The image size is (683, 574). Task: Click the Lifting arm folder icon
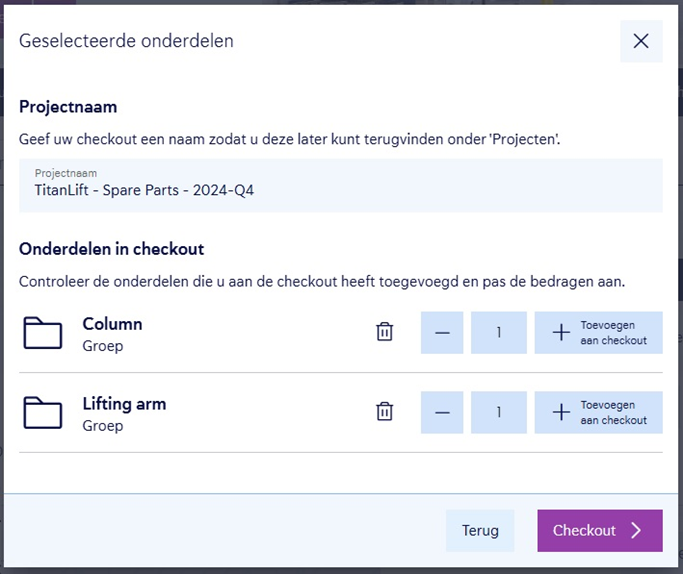(x=43, y=413)
